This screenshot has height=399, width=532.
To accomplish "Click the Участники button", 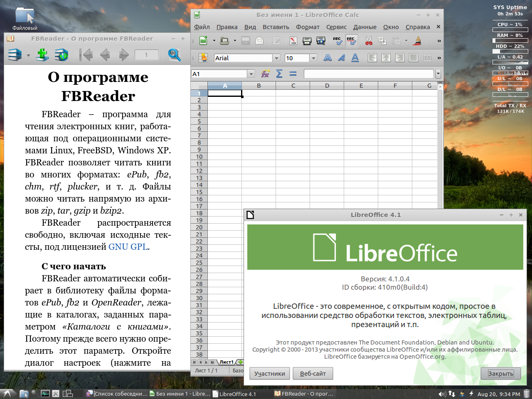I will point(270,373).
